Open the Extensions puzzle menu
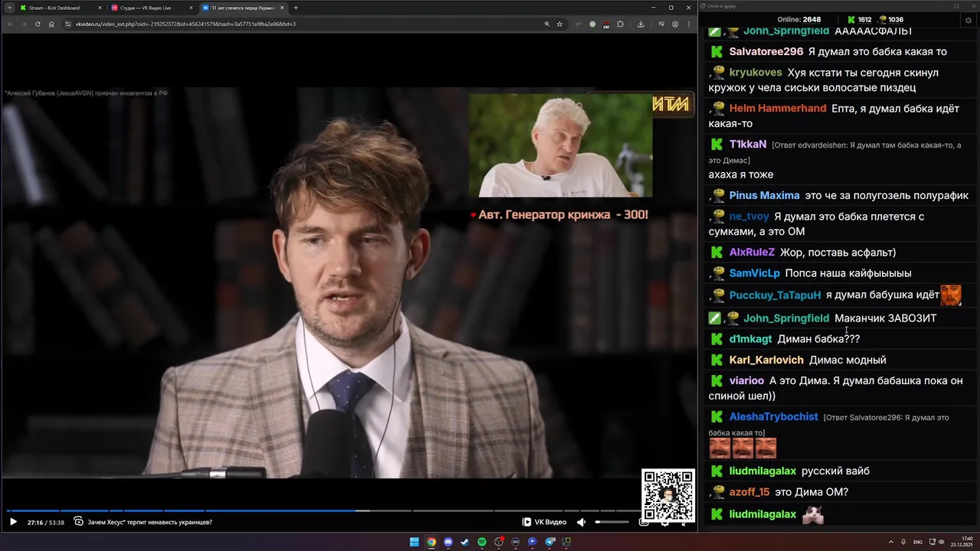This screenshot has height=551, width=980. [x=620, y=24]
